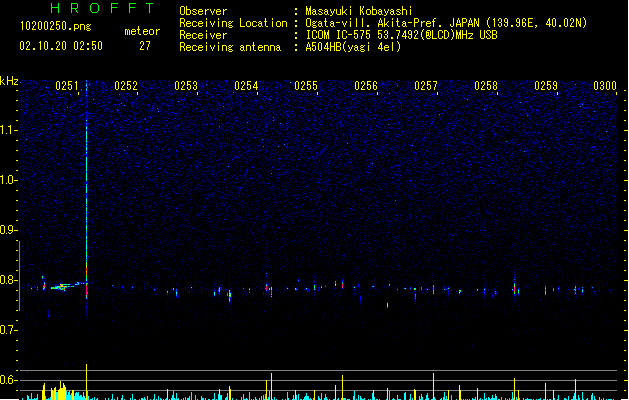Click the Receiving antenna label
The width and height of the screenshot is (629, 400).
click(230, 47)
